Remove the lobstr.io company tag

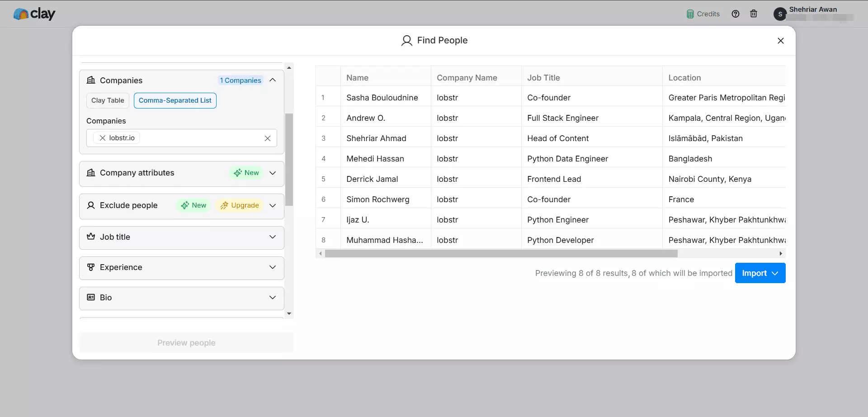pos(103,138)
